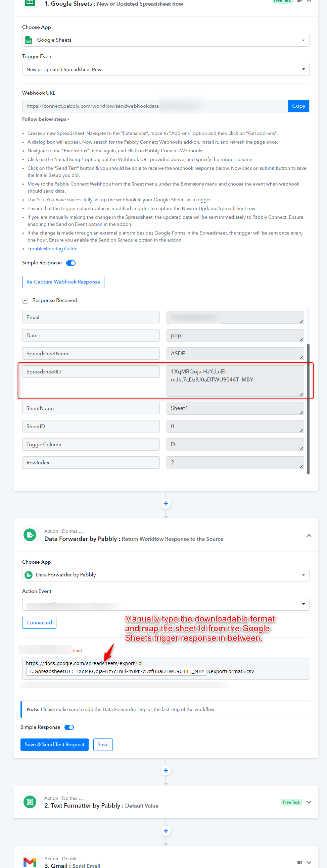Click the Data Forwarder by Pabbly step icon
Screen dimensions: 327x868
pyautogui.click(x=30, y=535)
